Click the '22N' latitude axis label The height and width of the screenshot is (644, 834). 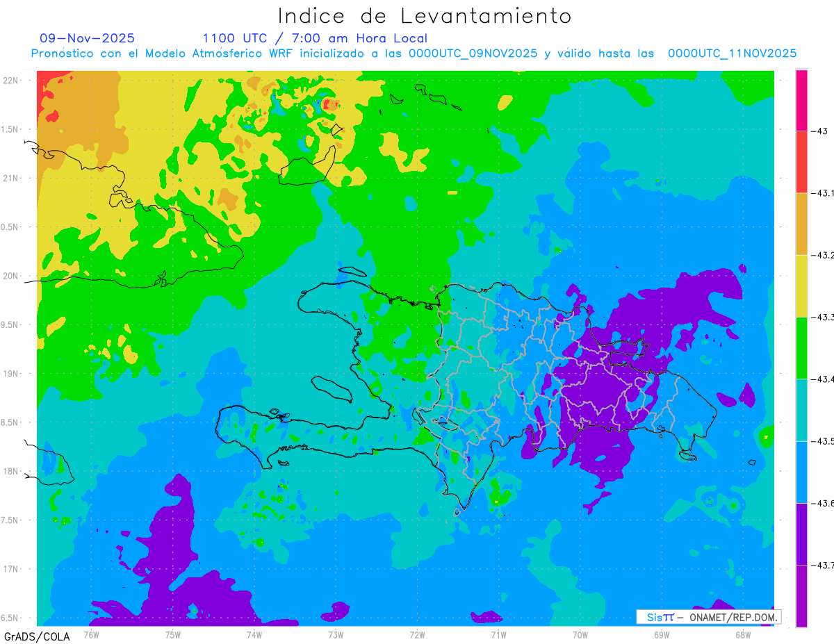coord(11,80)
